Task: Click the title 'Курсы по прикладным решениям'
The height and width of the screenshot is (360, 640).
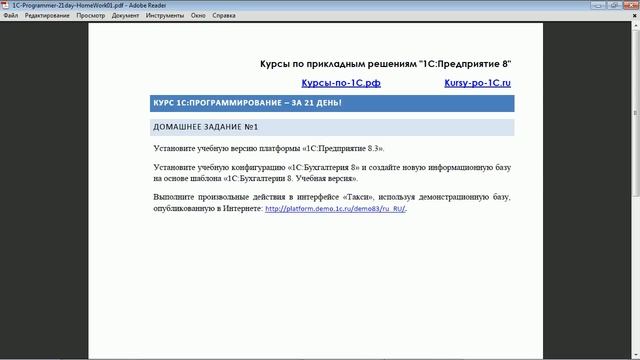Action: [x=386, y=64]
